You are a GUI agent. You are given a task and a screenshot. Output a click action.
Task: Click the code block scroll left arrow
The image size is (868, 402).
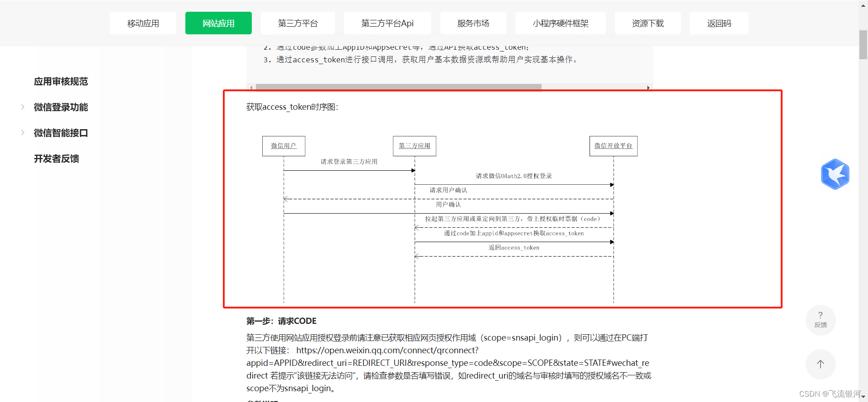[x=251, y=88]
